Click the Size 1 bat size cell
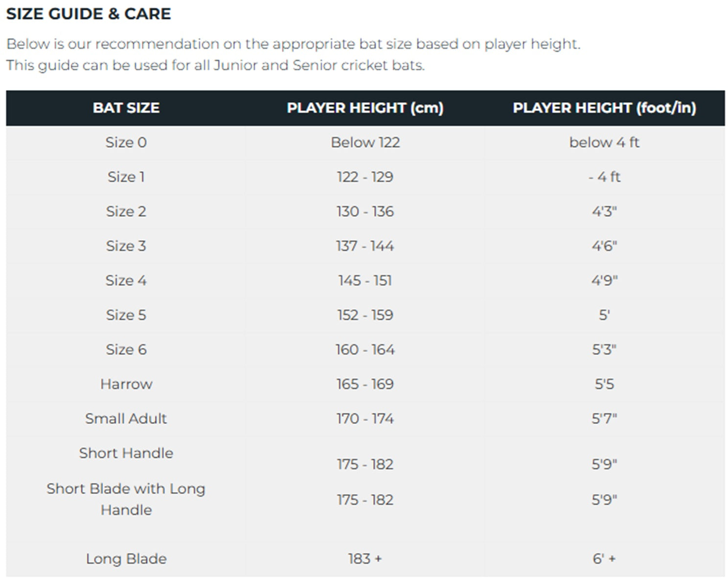This screenshot has width=728, height=587. click(126, 177)
